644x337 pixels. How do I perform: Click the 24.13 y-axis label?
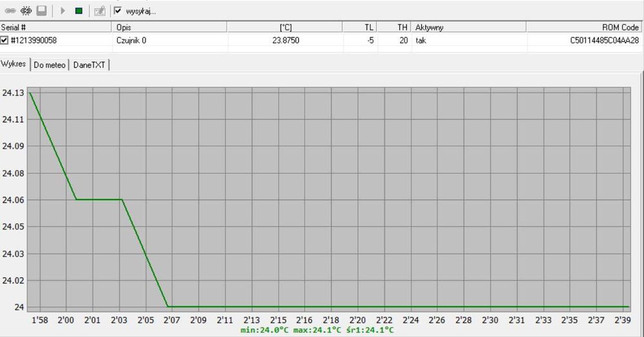[13, 93]
